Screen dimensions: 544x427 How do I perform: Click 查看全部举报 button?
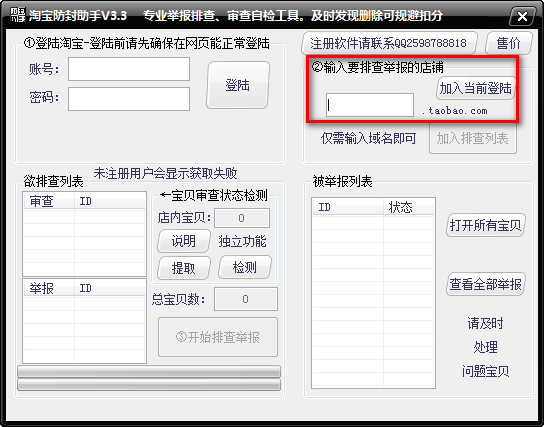486,284
